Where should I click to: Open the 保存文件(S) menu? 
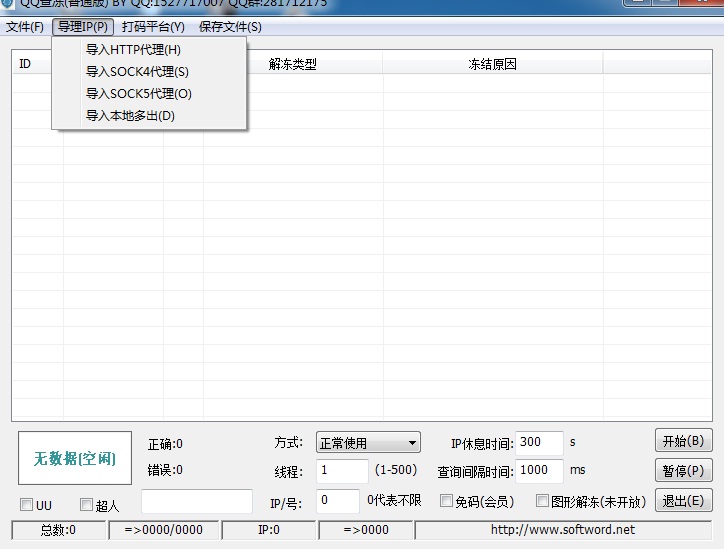(x=230, y=27)
